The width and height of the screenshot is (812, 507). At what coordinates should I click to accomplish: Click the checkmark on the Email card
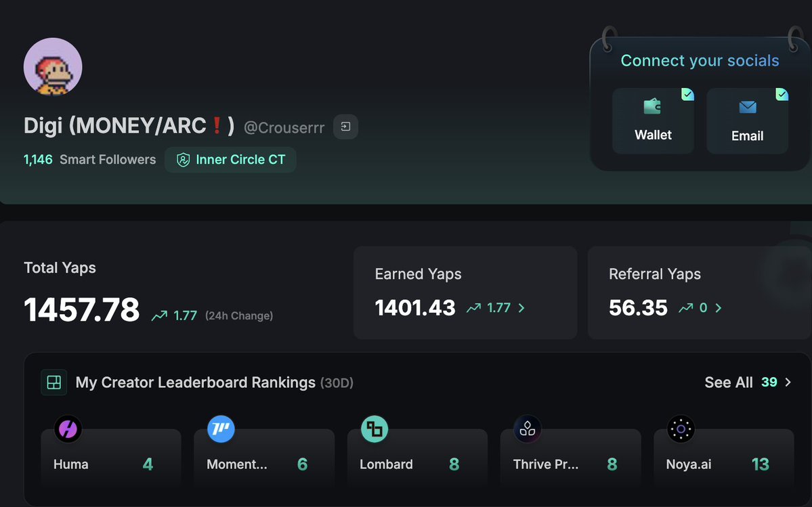tap(782, 94)
